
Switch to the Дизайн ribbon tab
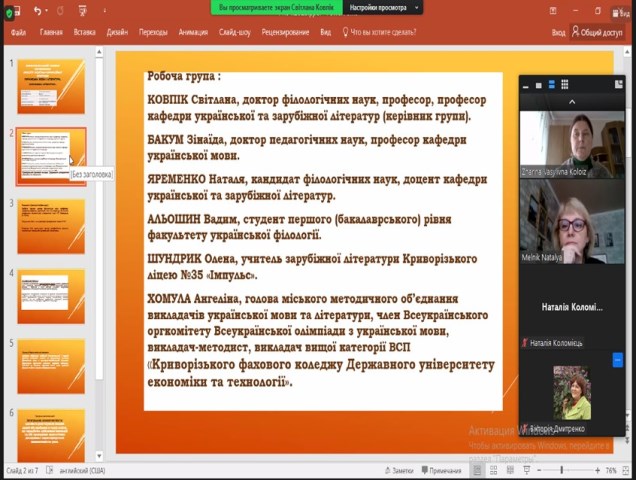tap(117, 32)
